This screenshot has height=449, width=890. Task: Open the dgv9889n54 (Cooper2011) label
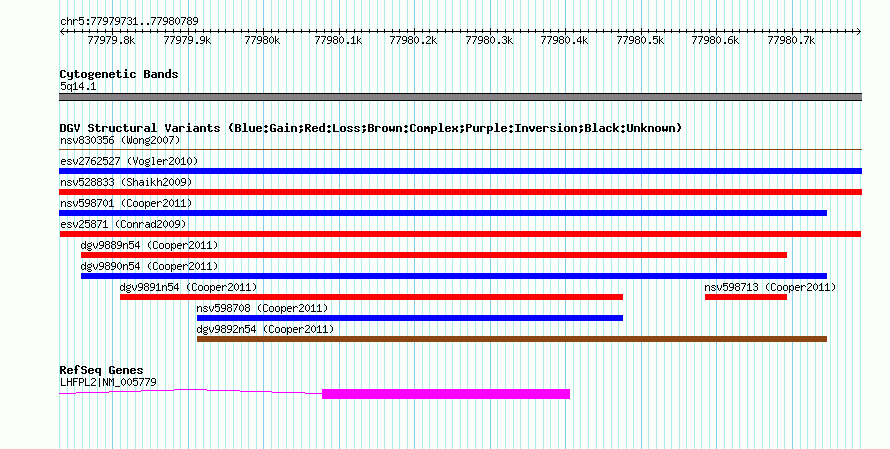pyautogui.click(x=149, y=245)
